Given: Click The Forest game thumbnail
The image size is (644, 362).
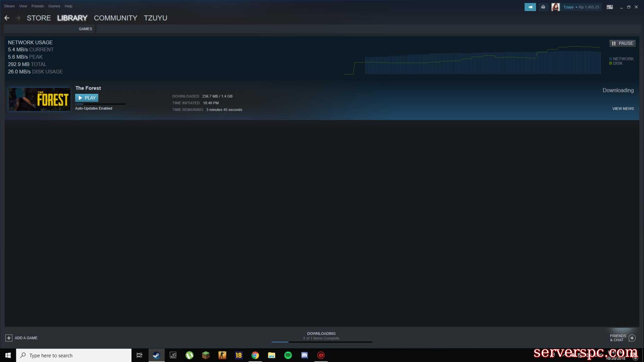Looking at the screenshot, I should tap(39, 99).
